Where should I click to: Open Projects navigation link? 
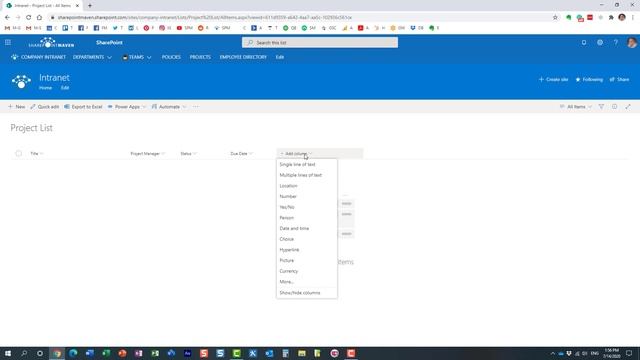[200, 57]
